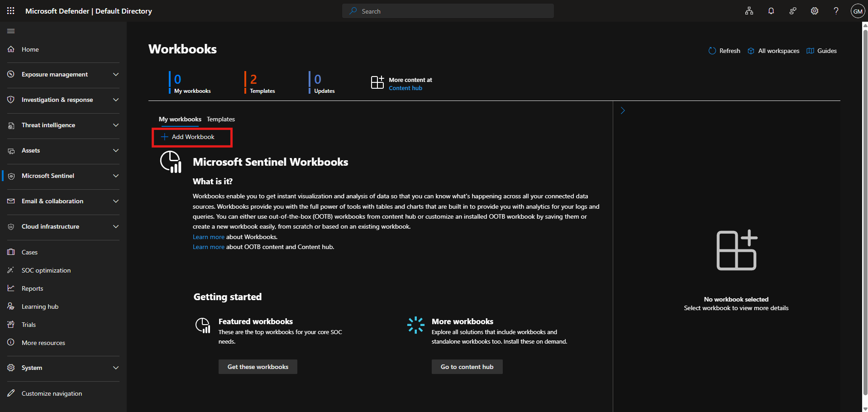
Task: Open the Help question mark
Action: [x=836, y=11]
